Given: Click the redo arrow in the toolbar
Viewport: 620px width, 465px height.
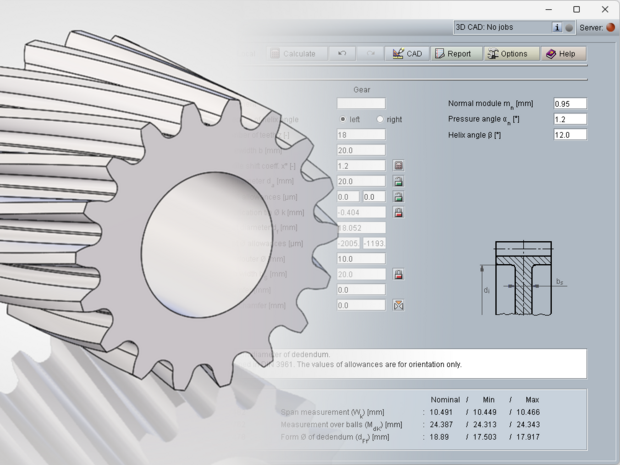Looking at the screenshot, I should point(370,53).
